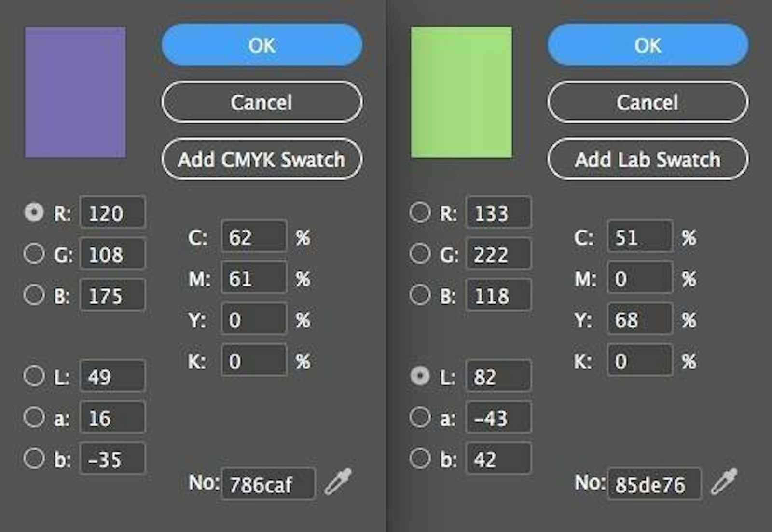This screenshot has height=532, width=772.
Task: Select the a radio button beside value -43
Action: click(420, 417)
